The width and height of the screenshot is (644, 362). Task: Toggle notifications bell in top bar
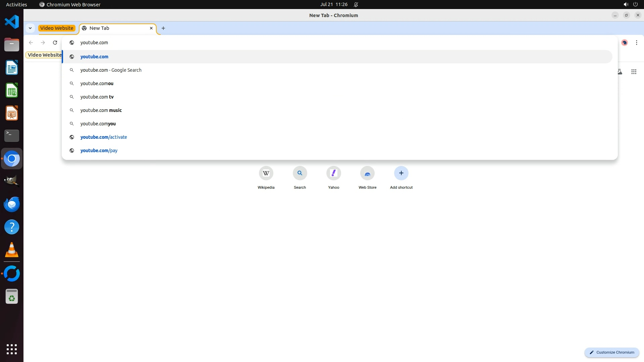tap(356, 5)
